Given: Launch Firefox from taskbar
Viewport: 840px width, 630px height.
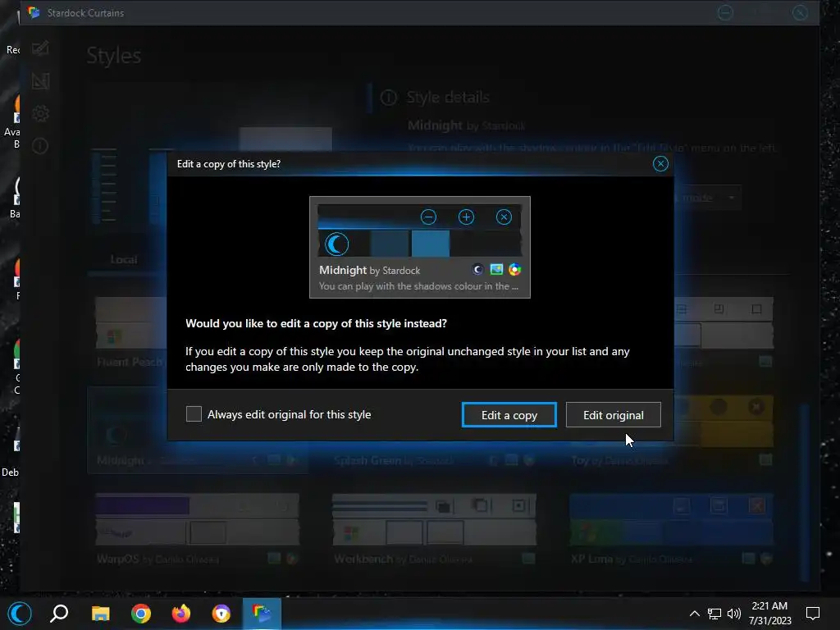Looking at the screenshot, I should pyautogui.click(x=181, y=614).
